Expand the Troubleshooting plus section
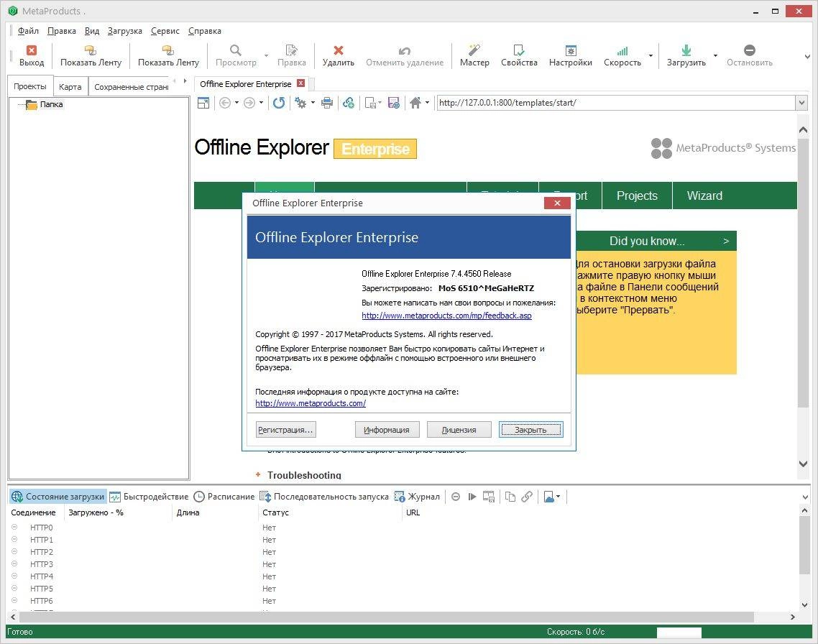Viewport: 818px width, 644px height. [x=258, y=474]
